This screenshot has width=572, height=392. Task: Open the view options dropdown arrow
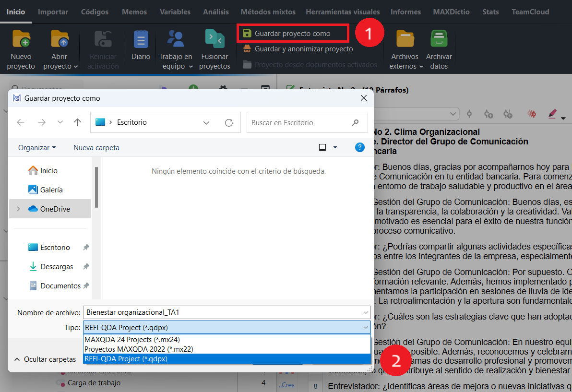pos(335,147)
